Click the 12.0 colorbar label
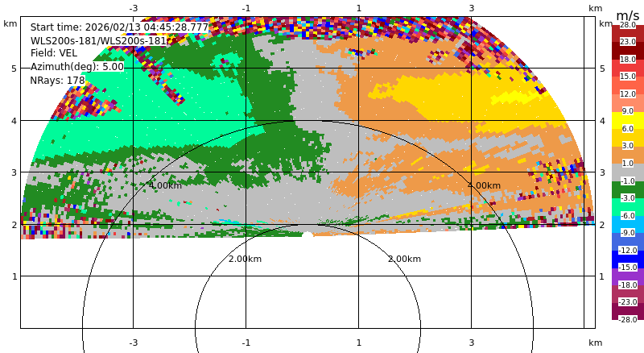 (x=628, y=93)
